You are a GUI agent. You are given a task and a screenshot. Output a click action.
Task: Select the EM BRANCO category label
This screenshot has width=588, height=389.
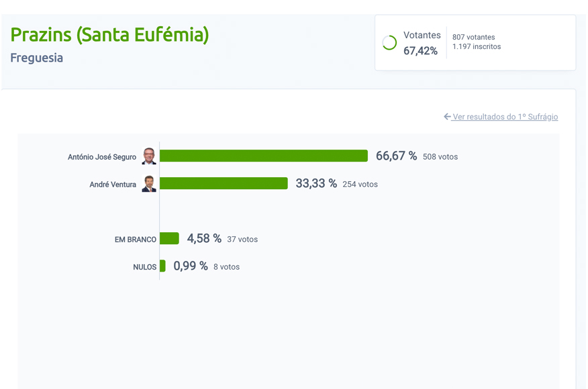pos(134,238)
